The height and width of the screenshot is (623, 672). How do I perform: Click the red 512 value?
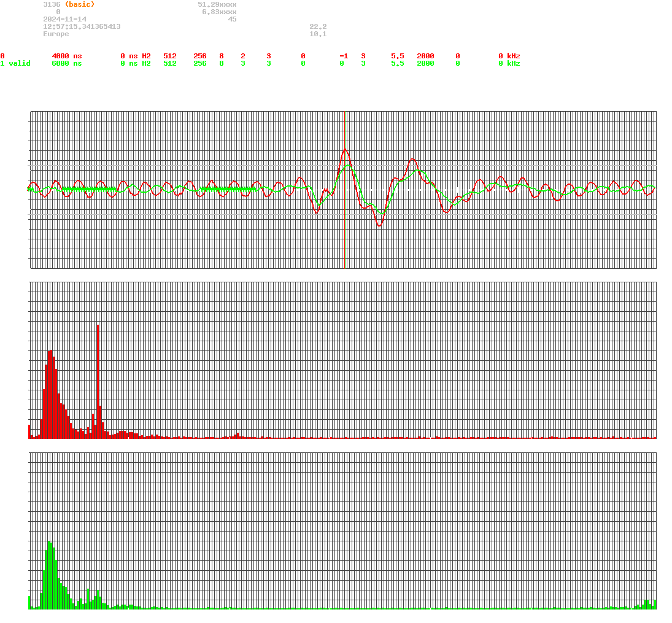170,56
